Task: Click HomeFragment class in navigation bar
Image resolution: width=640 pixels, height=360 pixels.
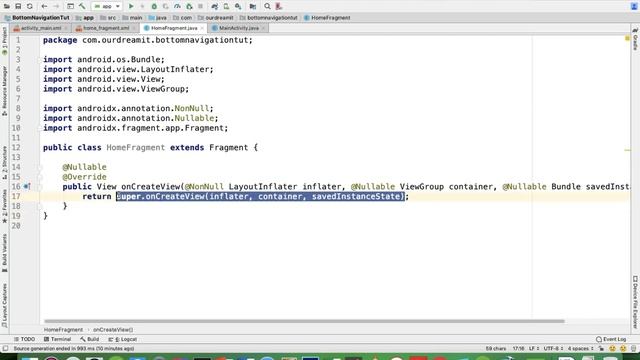Action: 327,18
